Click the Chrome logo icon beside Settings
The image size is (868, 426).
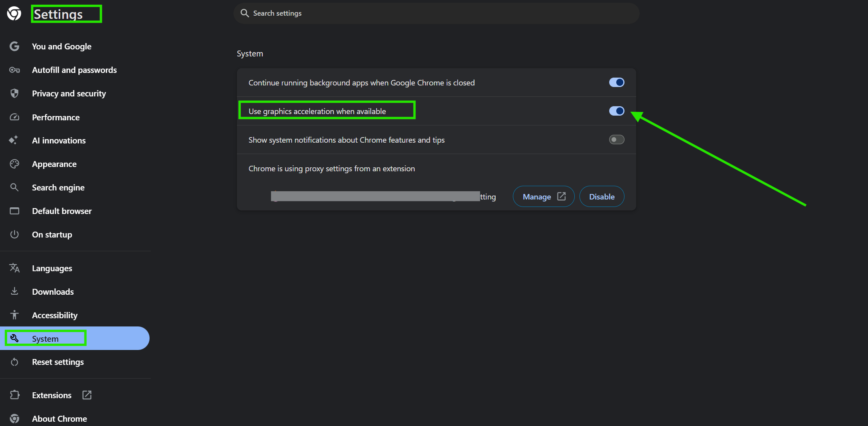pyautogui.click(x=14, y=13)
